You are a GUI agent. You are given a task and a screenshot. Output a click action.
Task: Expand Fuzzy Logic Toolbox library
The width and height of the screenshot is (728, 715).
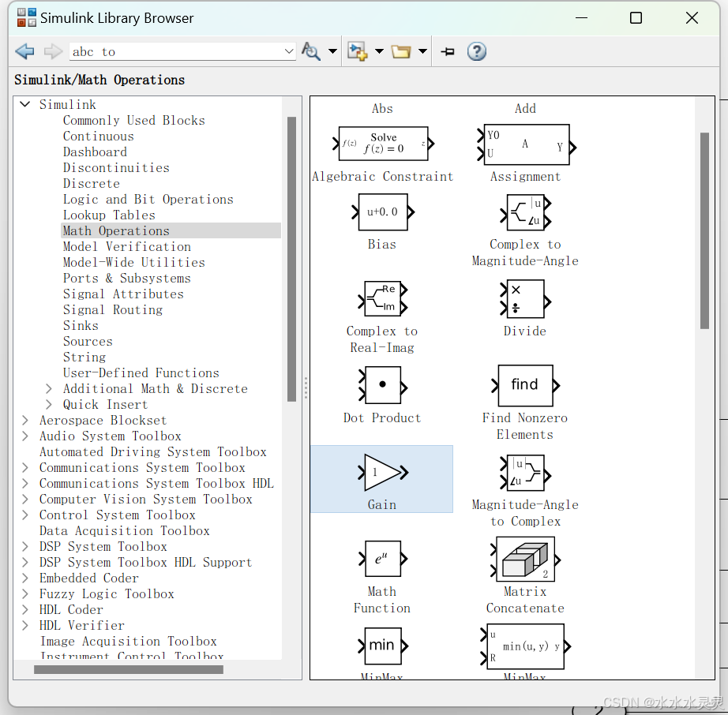pos(25,594)
